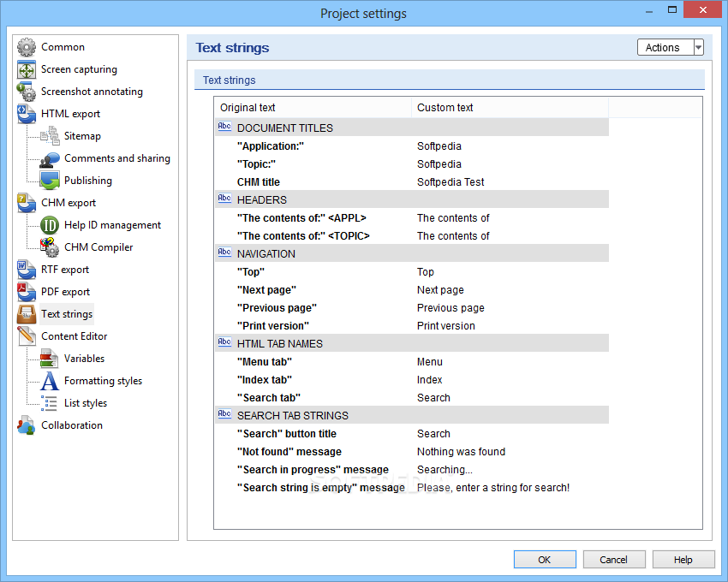The height and width of the screenshot is (582, 728).
Task: Click the CHM export icon
Action: (x=27, y=203)
